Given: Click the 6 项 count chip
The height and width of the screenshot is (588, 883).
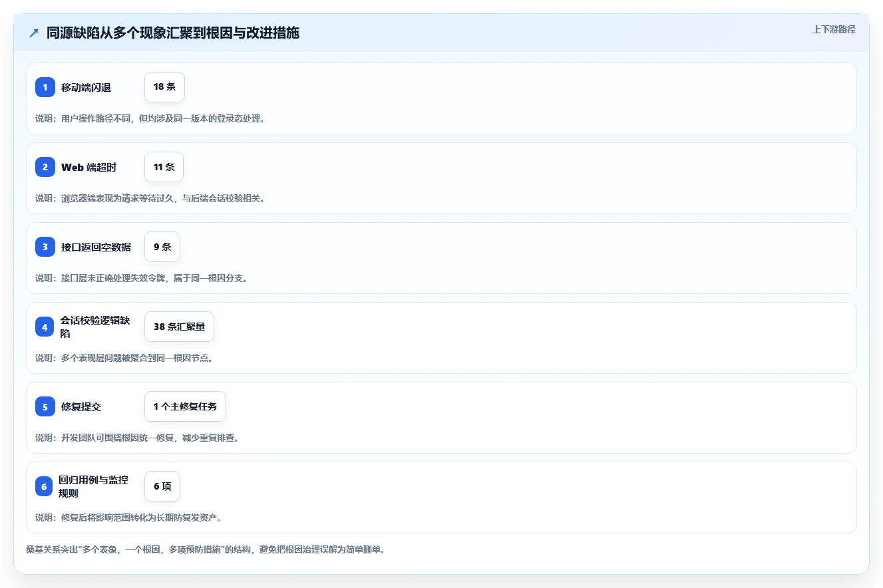Looking at the screenshot, I should click(x=162, y=486).
